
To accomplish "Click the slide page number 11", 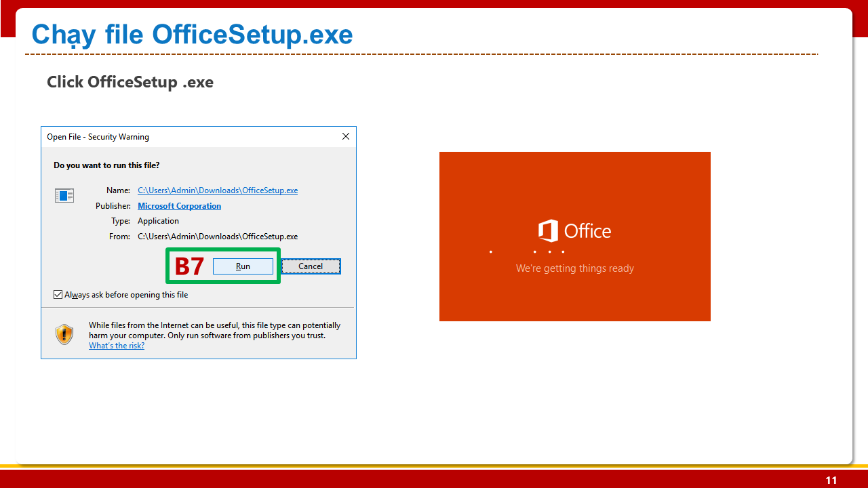I will pos(831,481).
